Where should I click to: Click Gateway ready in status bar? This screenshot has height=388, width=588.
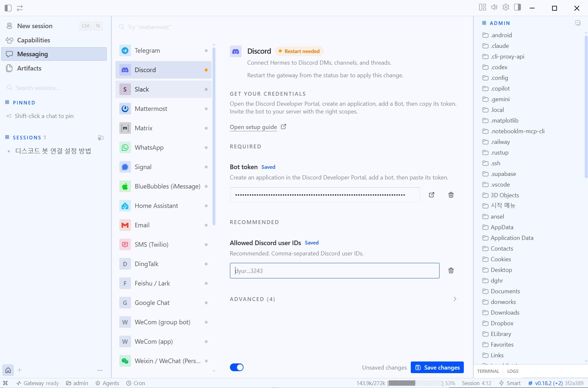click(x=38, y=383)
